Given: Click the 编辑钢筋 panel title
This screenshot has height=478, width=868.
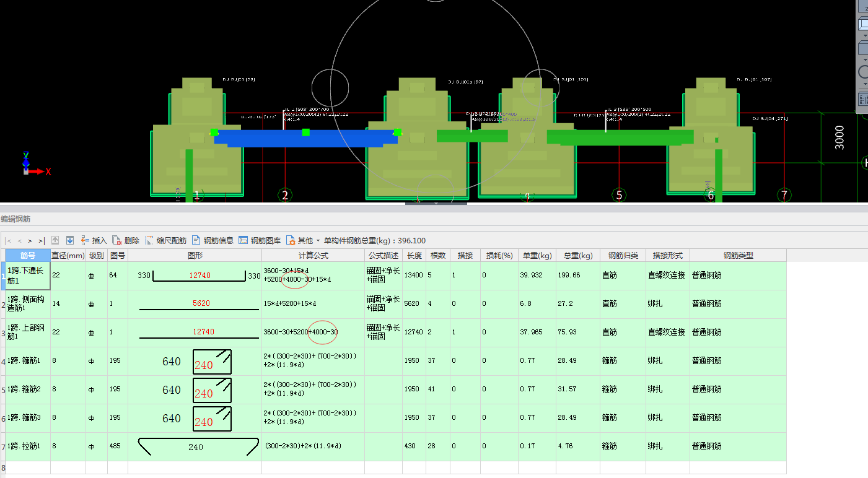Looking at the screenshot, I should point(15,219).
